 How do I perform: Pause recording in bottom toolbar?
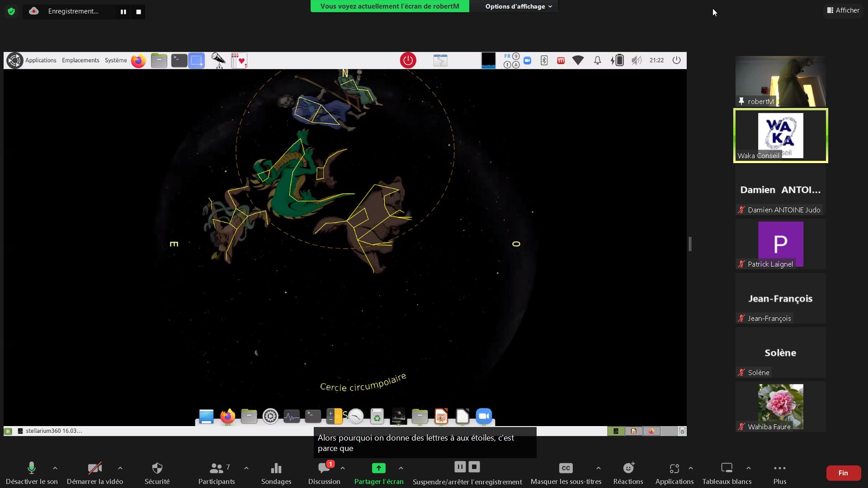pyautogui.click(x=460, y=467)
